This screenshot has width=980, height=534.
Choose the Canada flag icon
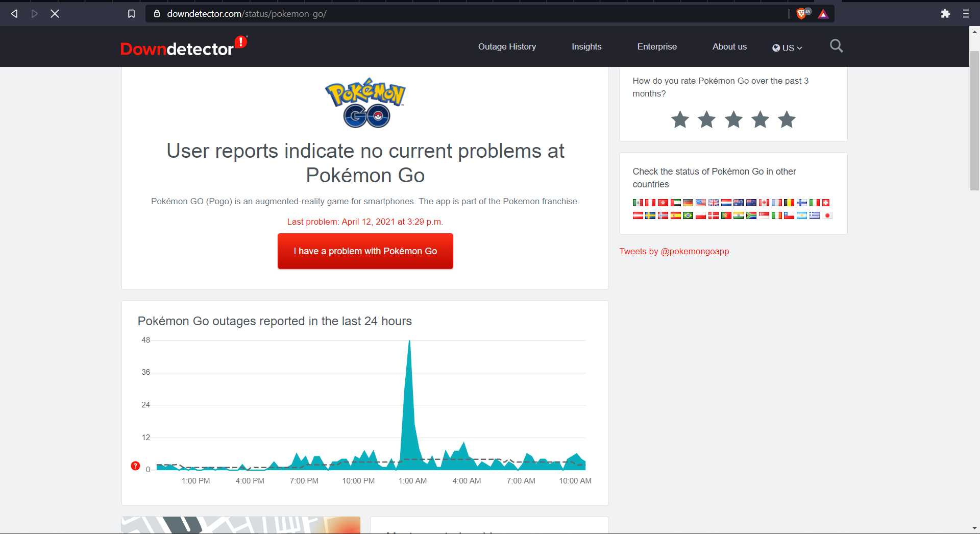[x=764, y=203]
